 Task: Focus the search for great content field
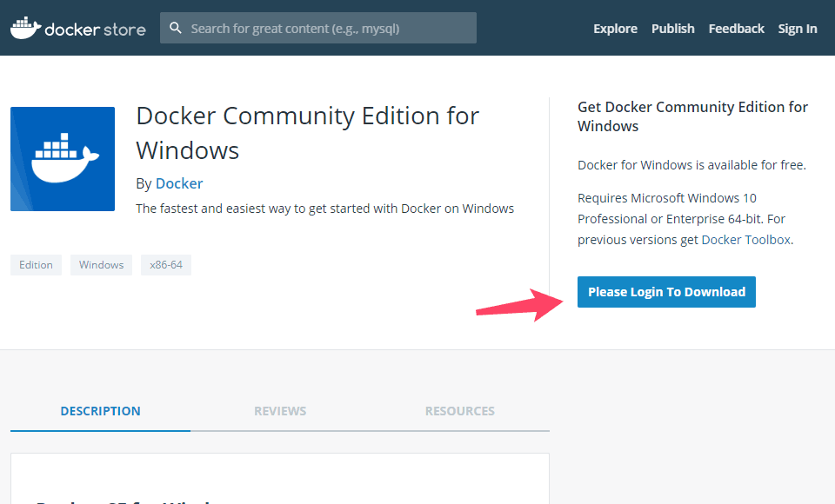tap(318, 28)
